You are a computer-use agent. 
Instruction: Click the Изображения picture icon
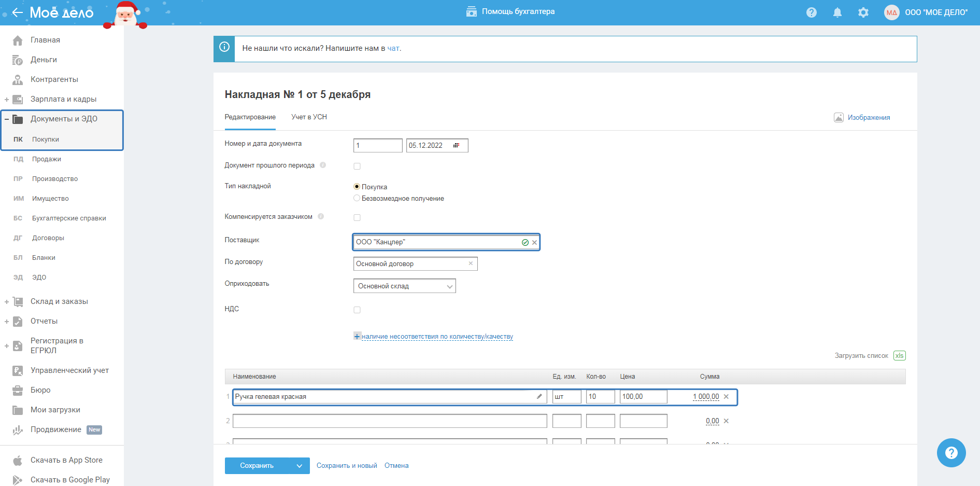[x=839, y=117]
